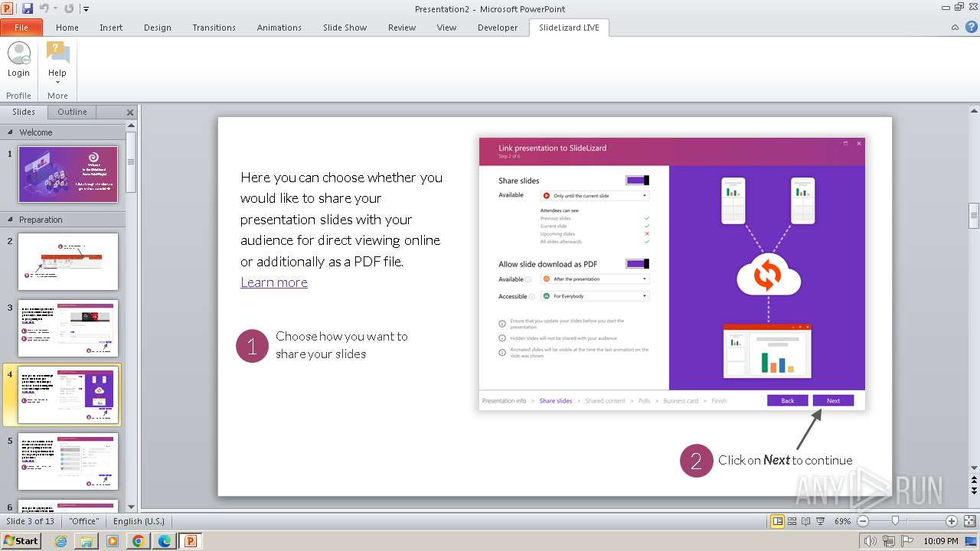The width and height of the screenshot is (980, 551).
Task: Select the Slides pane tab
Action: click(x=24, y=112)
